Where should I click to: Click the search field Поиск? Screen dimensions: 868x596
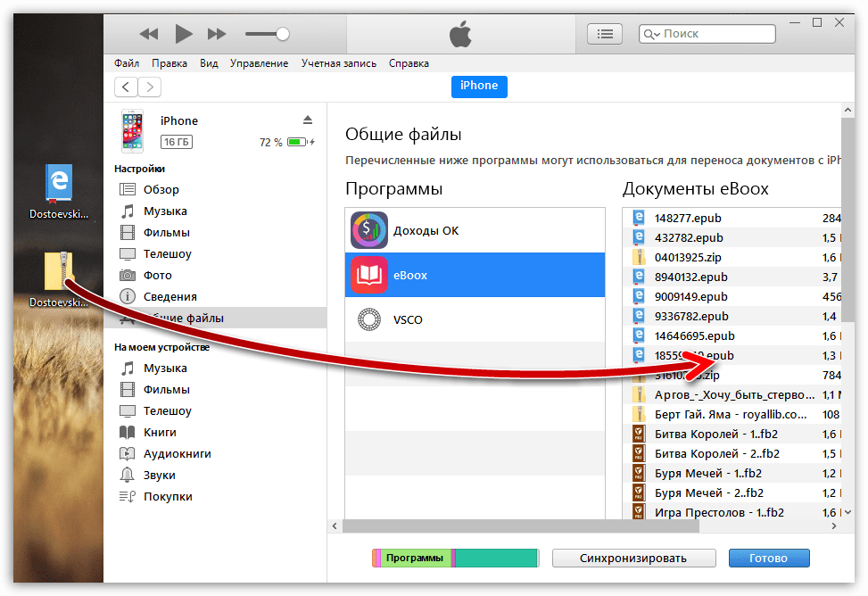pos(707,34)
